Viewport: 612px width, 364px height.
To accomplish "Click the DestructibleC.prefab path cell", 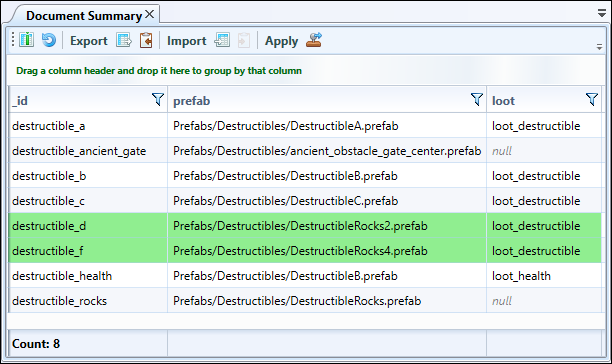I will click(327, 201).
